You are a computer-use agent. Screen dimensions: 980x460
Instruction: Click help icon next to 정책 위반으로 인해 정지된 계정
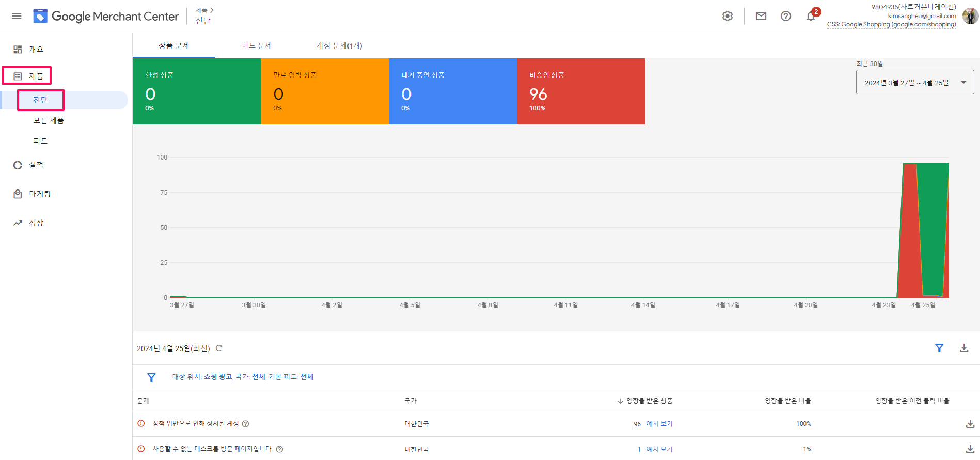point(246,424)
